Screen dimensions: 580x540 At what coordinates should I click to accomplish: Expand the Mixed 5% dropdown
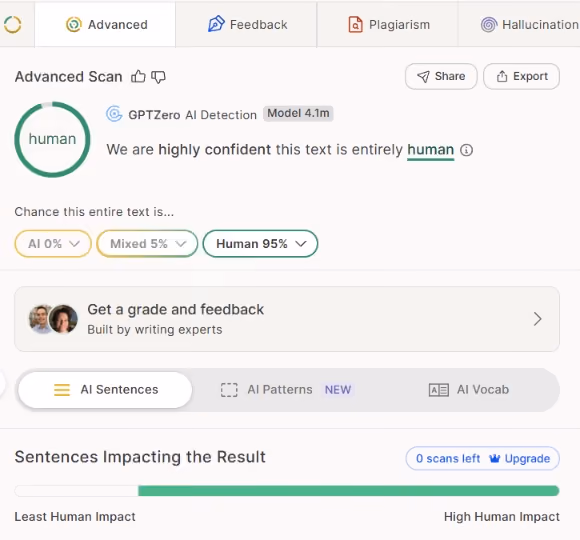pyautogui.click(x=147, y=244)
